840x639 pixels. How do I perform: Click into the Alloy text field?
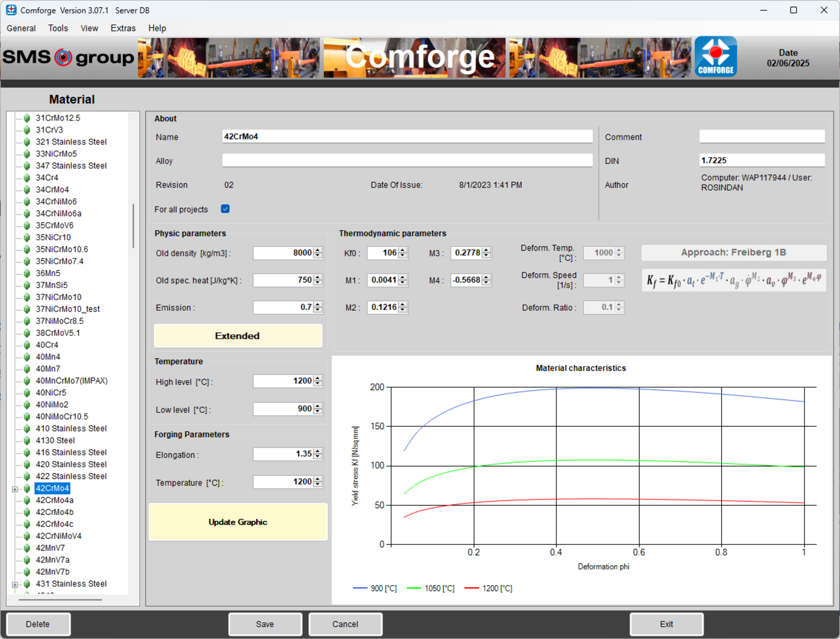pos(407,161)
